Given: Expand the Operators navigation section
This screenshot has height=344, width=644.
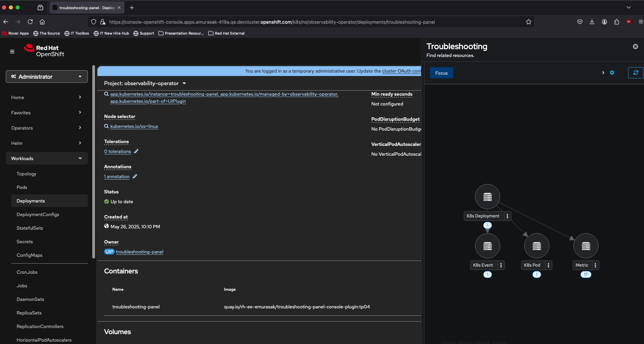Looking at the screenshot, I should pos(47,128).
